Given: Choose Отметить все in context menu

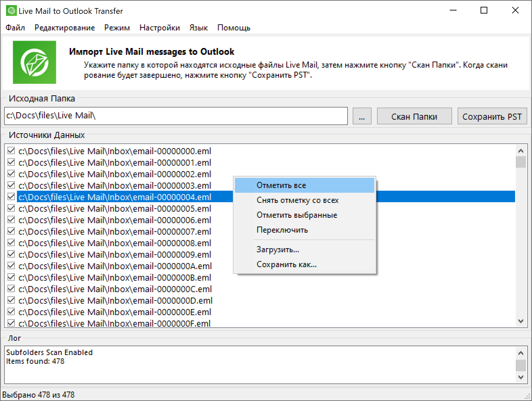Looking at the screenshot, I should tap(305, 185).
